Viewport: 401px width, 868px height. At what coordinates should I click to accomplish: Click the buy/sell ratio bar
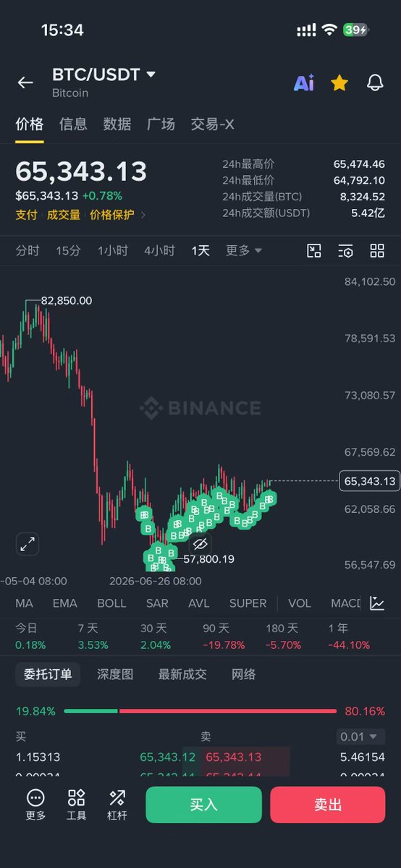pos(200,711)
